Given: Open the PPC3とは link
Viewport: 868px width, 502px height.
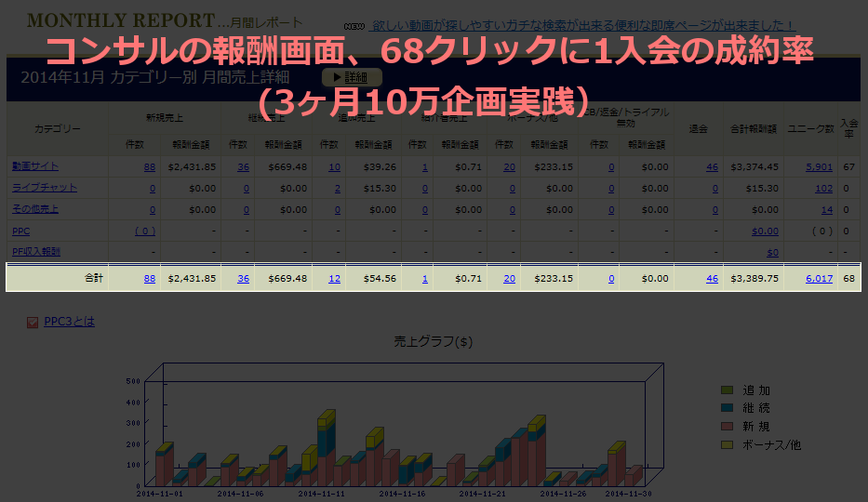Looking at the screenshot, I should coord(69,322).
